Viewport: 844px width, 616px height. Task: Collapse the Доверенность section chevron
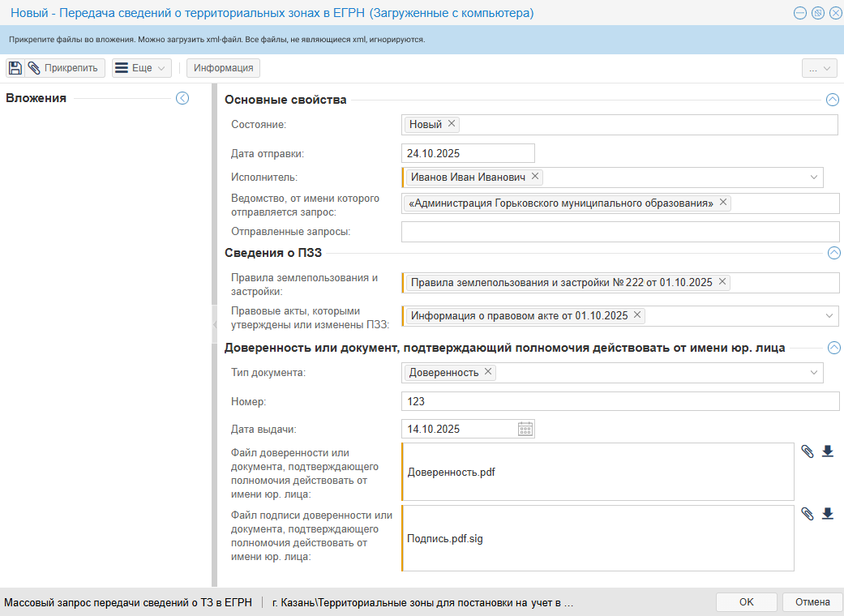[x=833, y=348]
